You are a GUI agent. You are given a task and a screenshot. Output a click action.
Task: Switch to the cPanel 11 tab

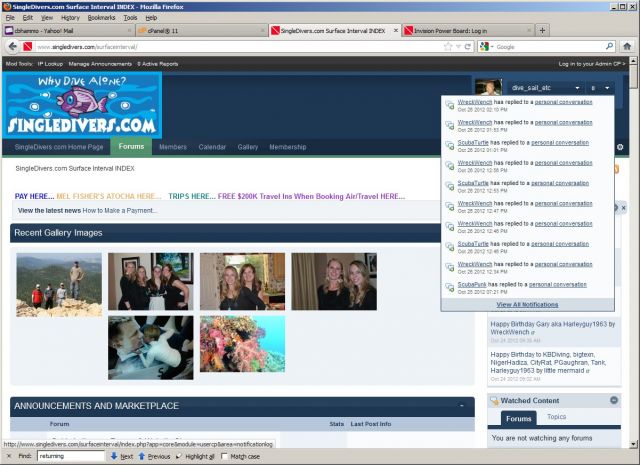[201, 31]
